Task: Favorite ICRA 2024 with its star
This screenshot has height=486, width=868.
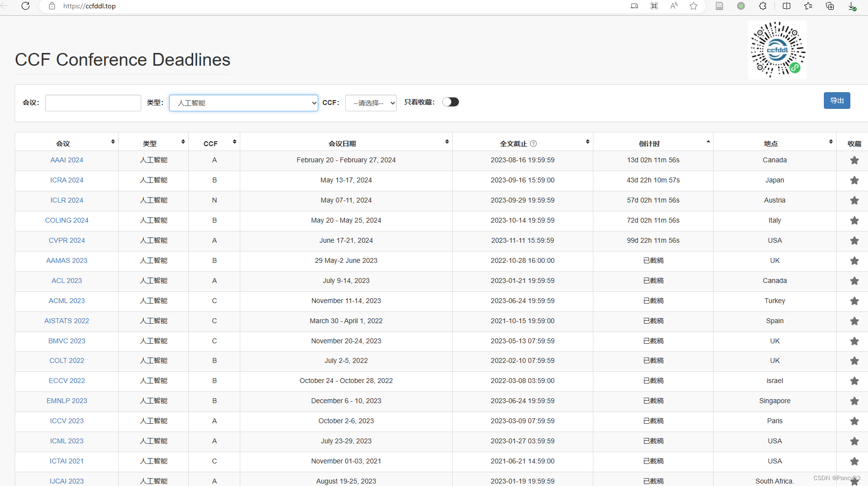Action: (854, 180)
